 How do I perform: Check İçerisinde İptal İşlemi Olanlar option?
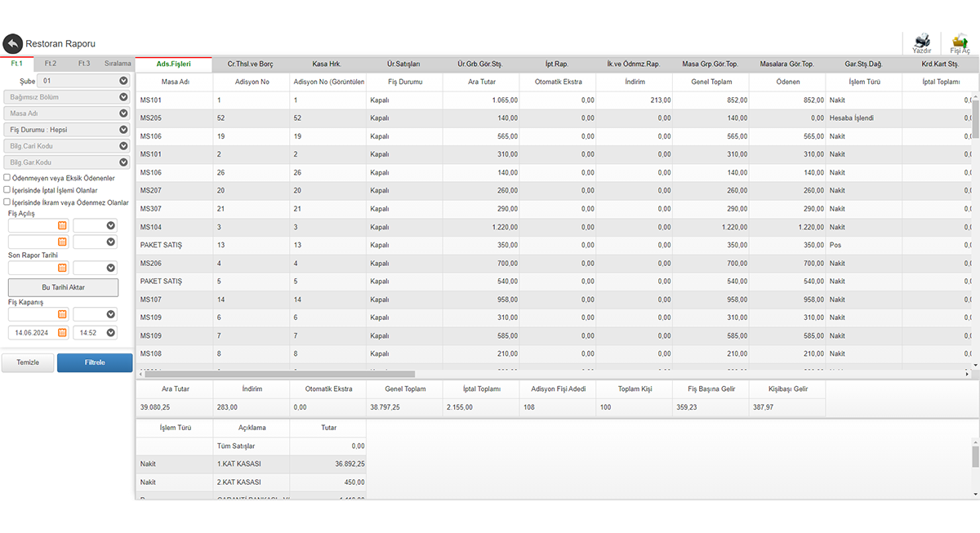(7, 190)
